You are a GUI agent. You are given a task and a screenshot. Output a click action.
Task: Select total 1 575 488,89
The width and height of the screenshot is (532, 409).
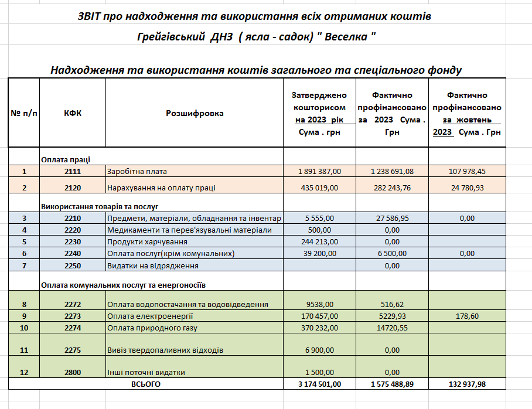[x=392, y=384]
